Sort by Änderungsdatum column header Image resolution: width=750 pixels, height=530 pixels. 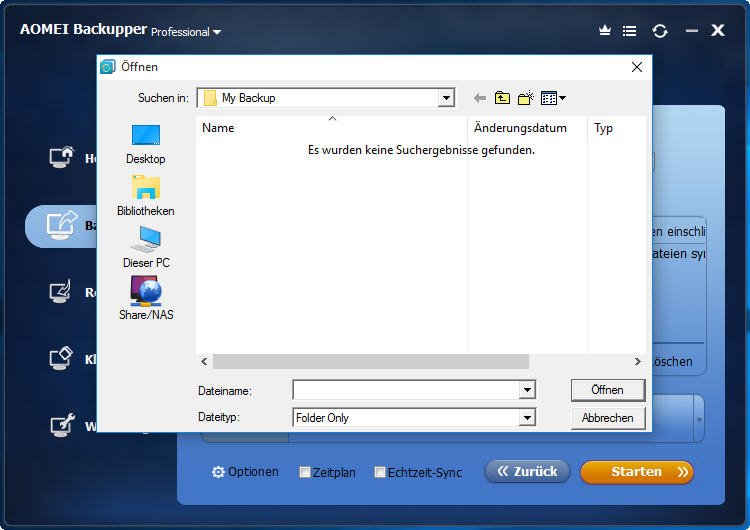527,128
